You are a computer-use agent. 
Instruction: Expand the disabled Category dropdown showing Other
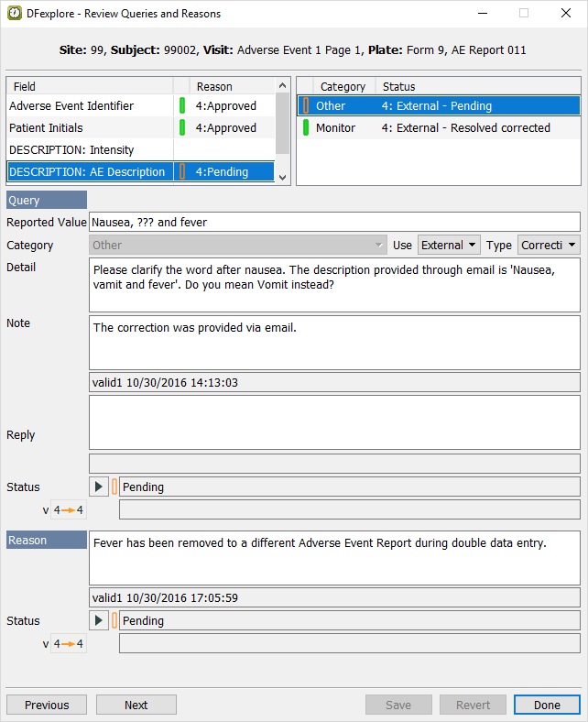(x=238, y=245)
